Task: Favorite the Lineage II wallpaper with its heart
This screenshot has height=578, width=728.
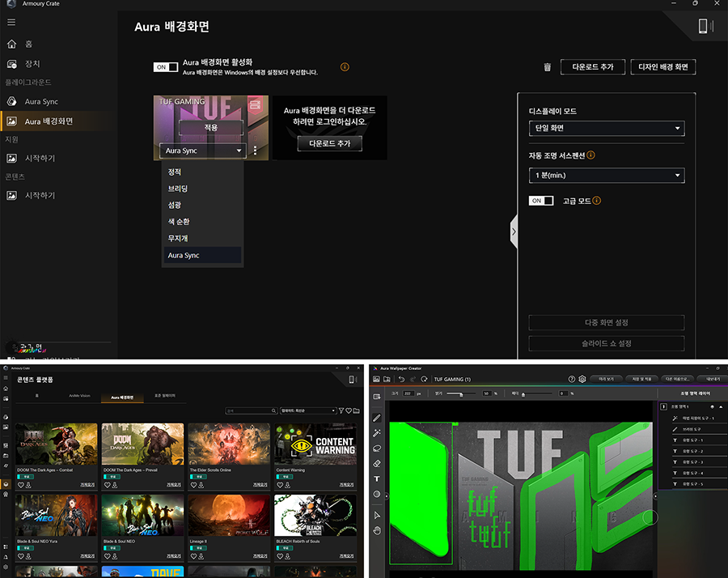Action: click(x=193, y=555)
